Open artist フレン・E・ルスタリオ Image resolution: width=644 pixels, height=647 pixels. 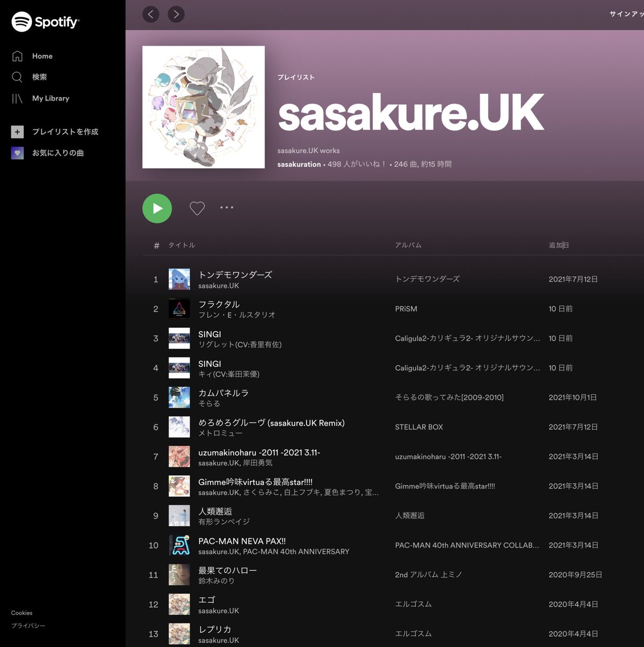tap(237, 315)
